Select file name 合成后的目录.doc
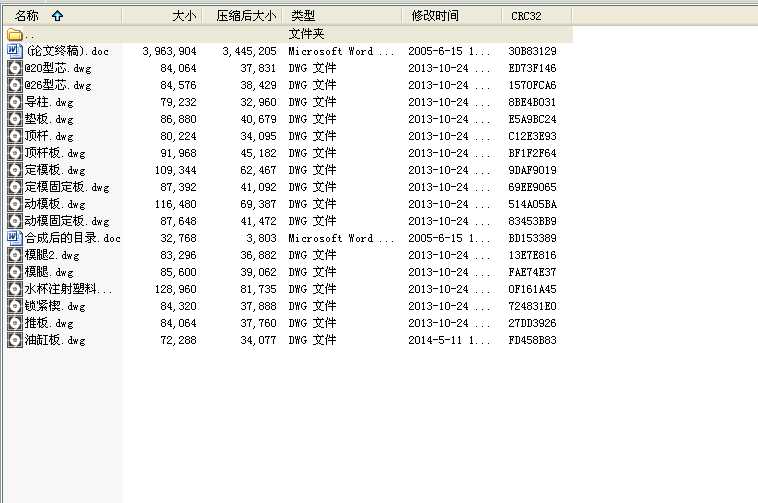The image size is (758, 503). click(73, 238)
